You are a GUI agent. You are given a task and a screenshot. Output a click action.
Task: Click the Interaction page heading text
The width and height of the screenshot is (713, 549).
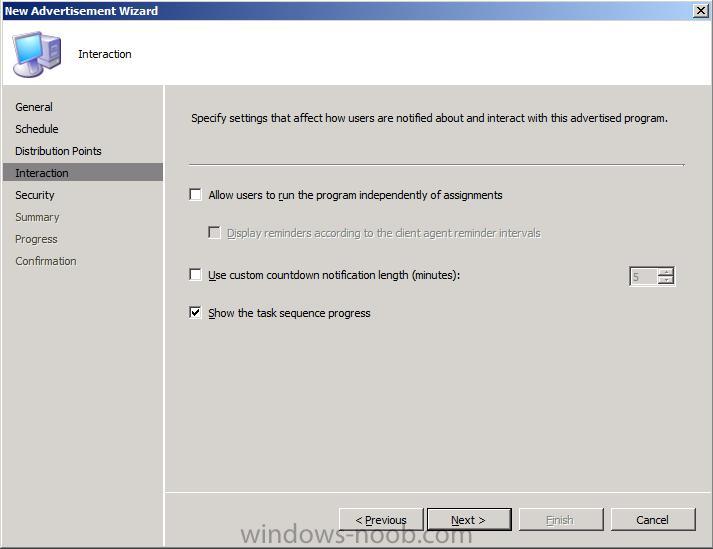pos(105,54)
